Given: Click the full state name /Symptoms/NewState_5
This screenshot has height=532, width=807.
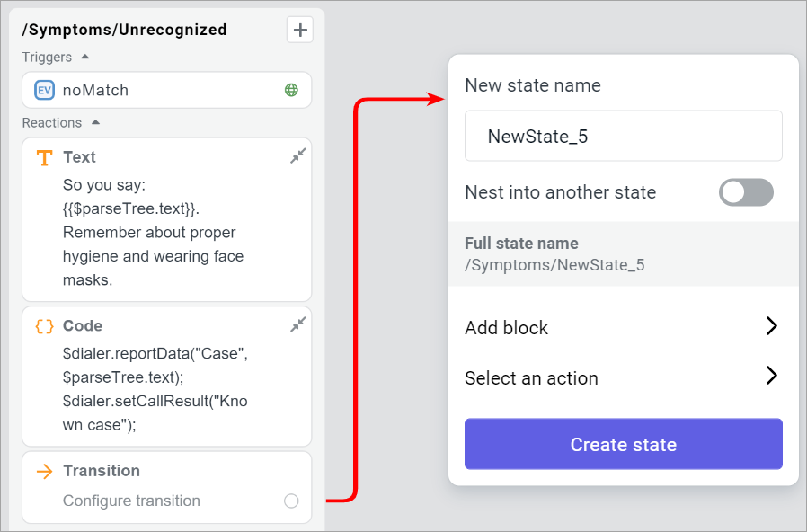Looking at the screenshot, I should [x=554, y=263].
